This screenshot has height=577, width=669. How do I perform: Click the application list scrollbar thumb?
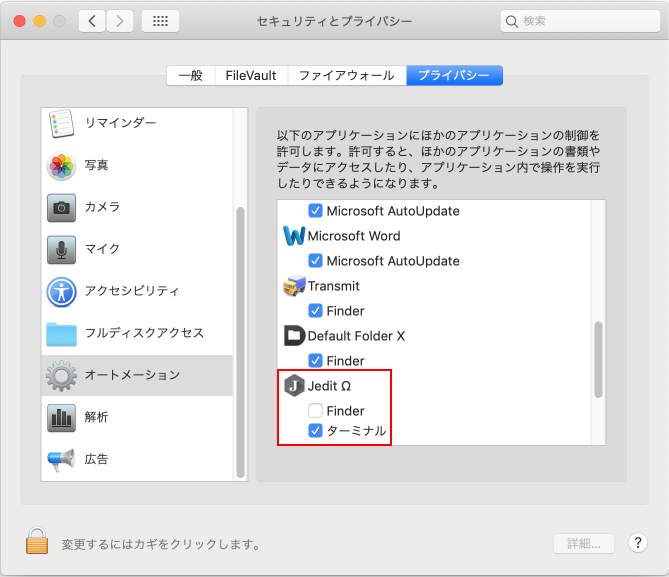pyautogui.click(x=598, y=359)
